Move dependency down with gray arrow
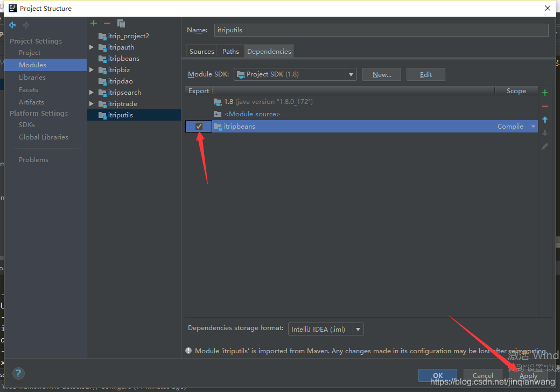The height and width of the screenshot is (392, 560). pyautogui.click(x=544, y=133)
